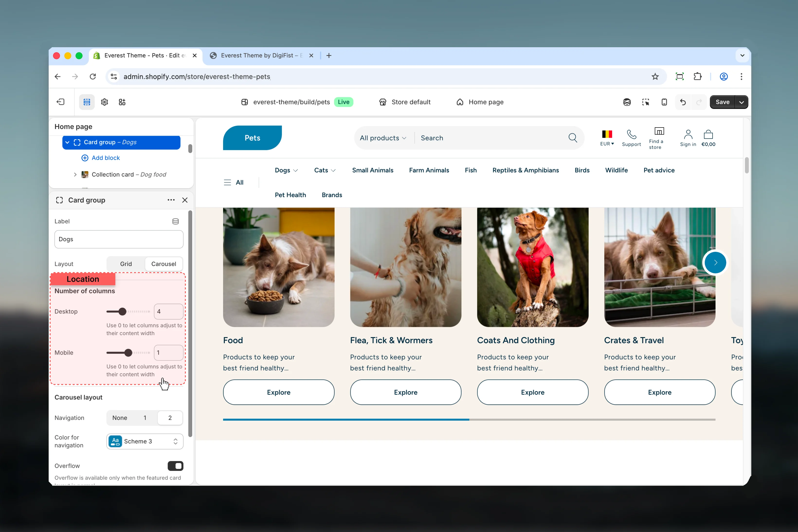Open the app embeds icon
Screen dimensions: 798x532
122,102
